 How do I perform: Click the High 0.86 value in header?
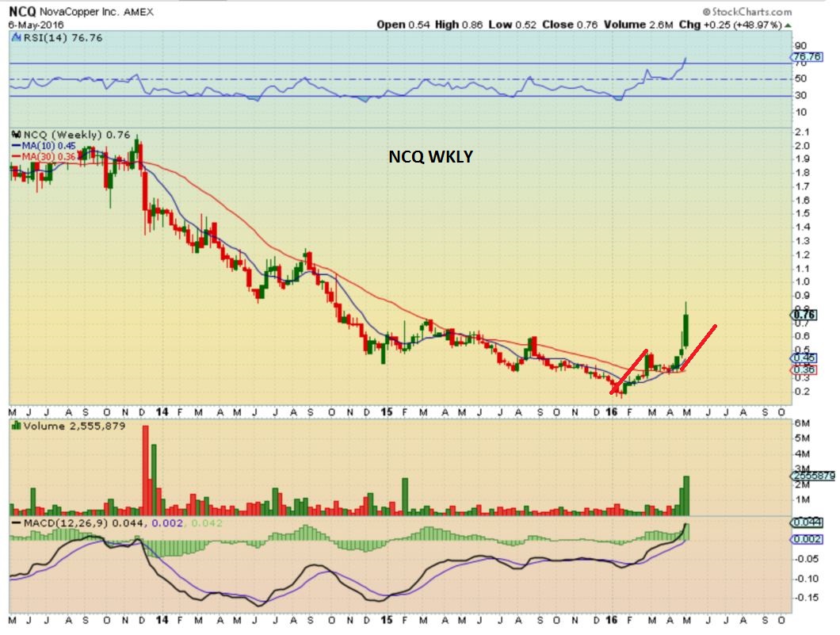[459, 25]
